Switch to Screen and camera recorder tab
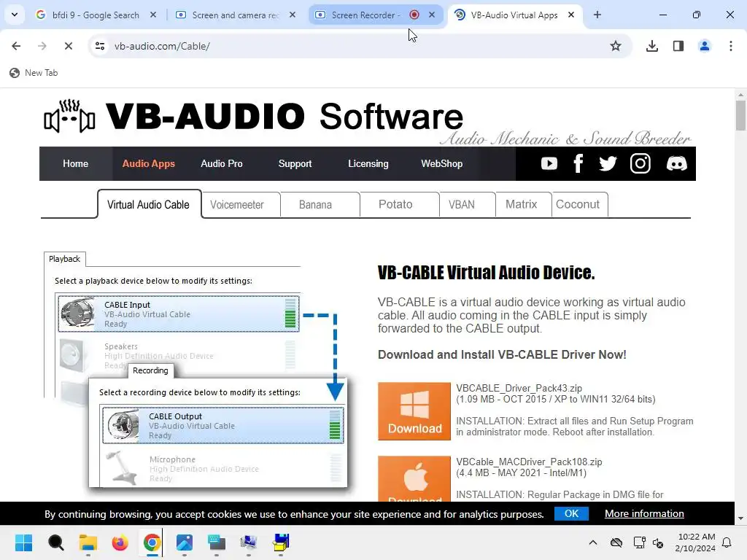 (x=236, y=15)
